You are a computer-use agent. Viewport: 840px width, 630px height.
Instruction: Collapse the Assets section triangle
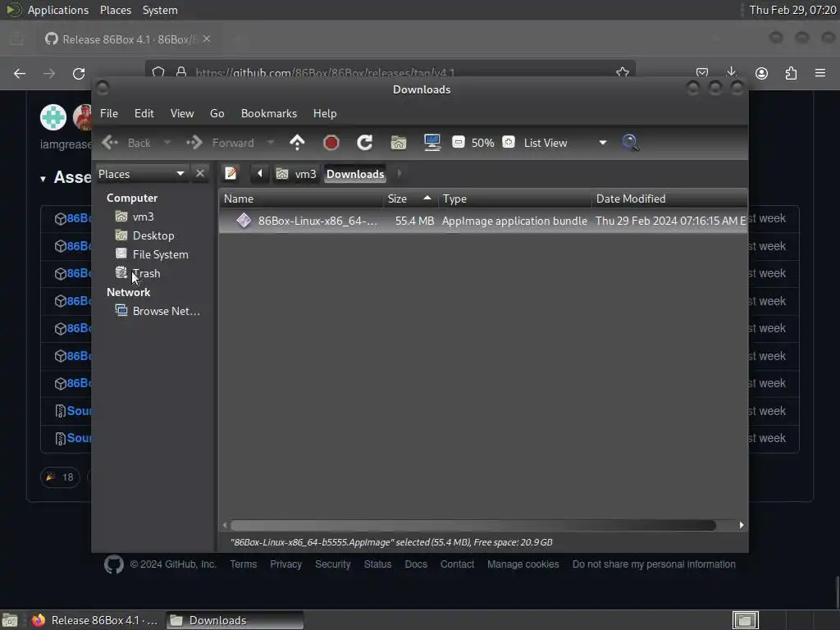(x=43, y=179)
